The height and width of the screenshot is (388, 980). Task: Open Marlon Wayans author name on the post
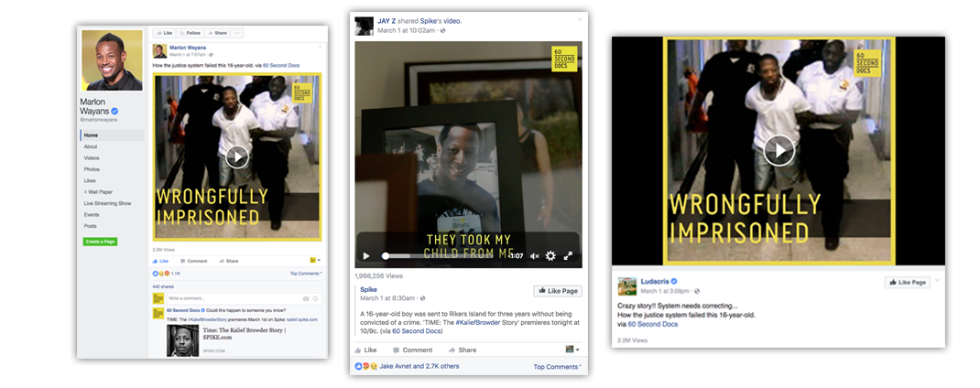click(188, 48)
